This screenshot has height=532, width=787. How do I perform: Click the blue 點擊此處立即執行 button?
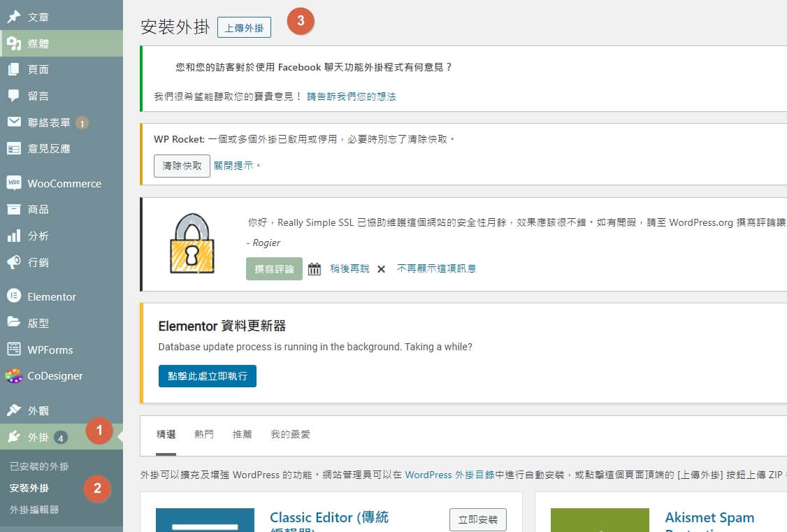coord(208,376)
